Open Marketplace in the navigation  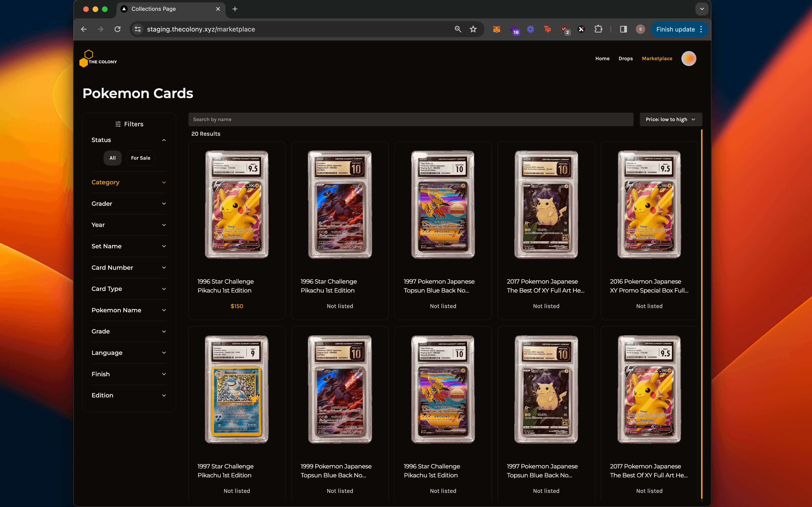point(657,59)
